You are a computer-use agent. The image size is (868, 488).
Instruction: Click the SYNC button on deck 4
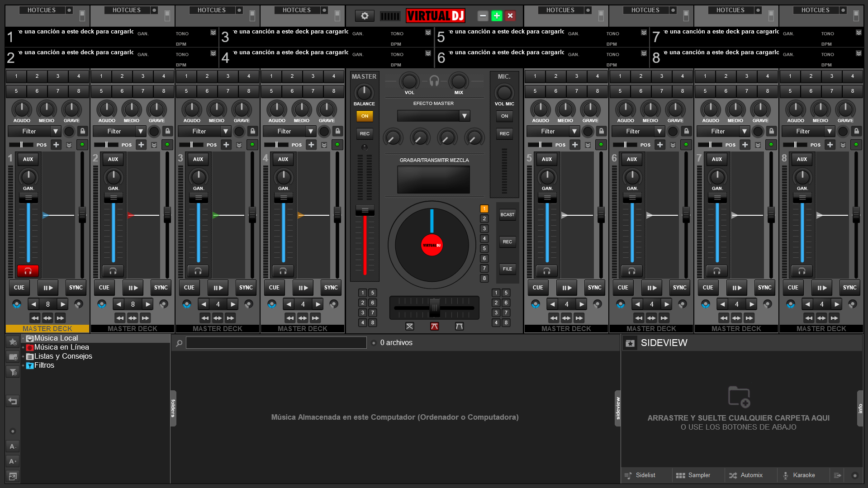pyautogui.click(x=331, y=288)
